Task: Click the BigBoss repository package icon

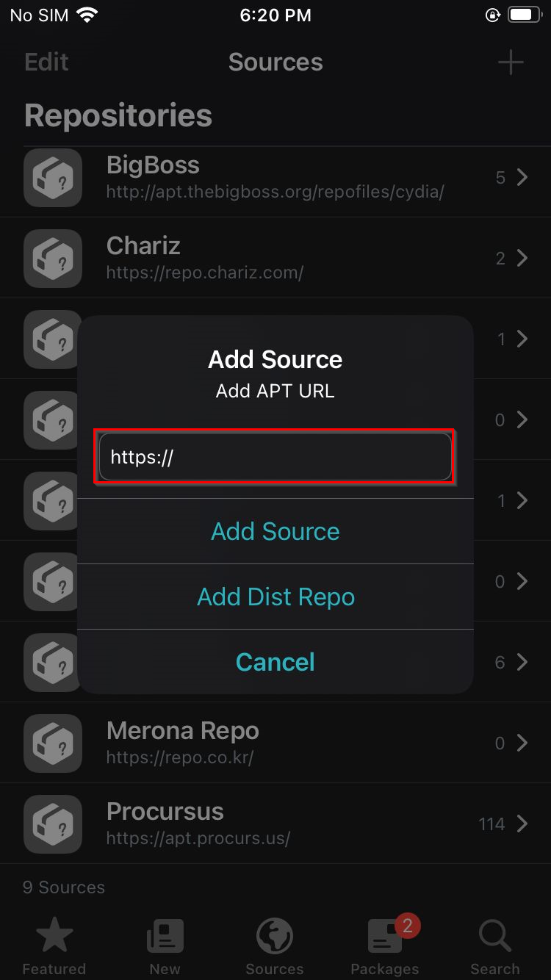Action: [x=53, y=178]
